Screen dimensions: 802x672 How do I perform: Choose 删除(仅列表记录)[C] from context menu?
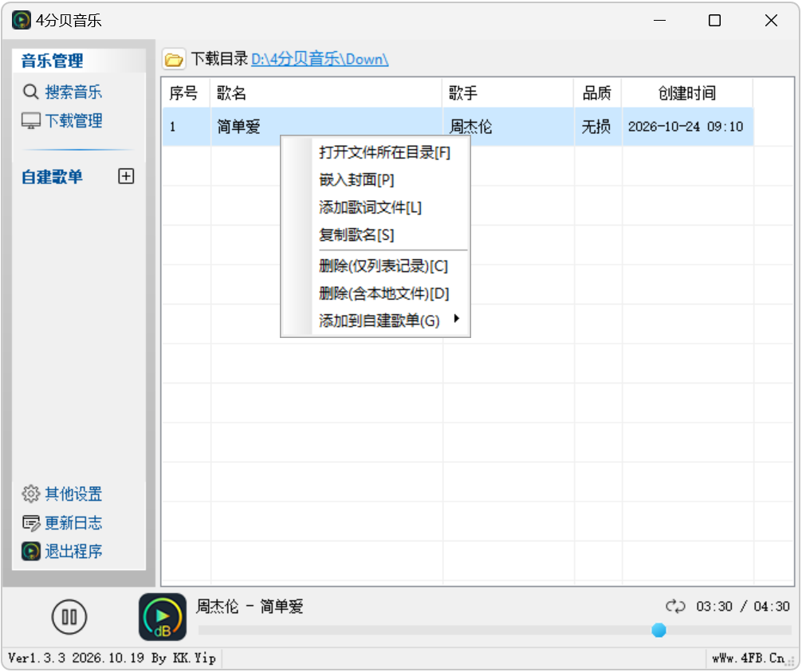383,266
